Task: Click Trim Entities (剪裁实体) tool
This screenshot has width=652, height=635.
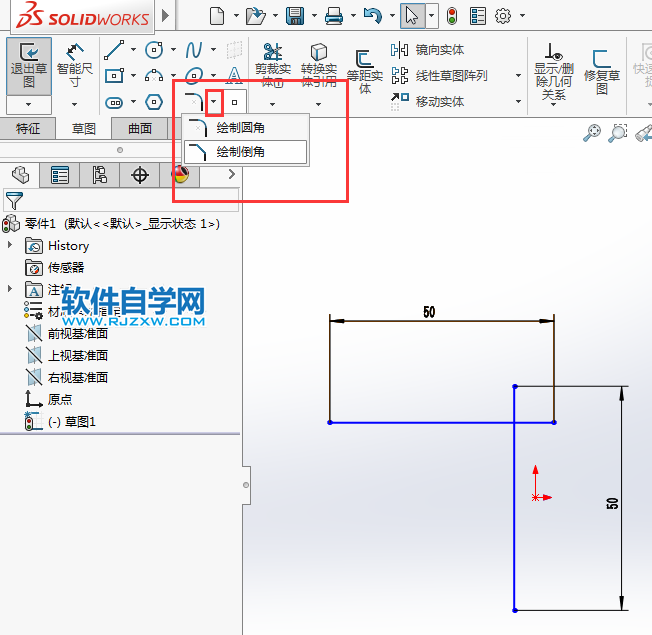Action: tap(273, 66)
